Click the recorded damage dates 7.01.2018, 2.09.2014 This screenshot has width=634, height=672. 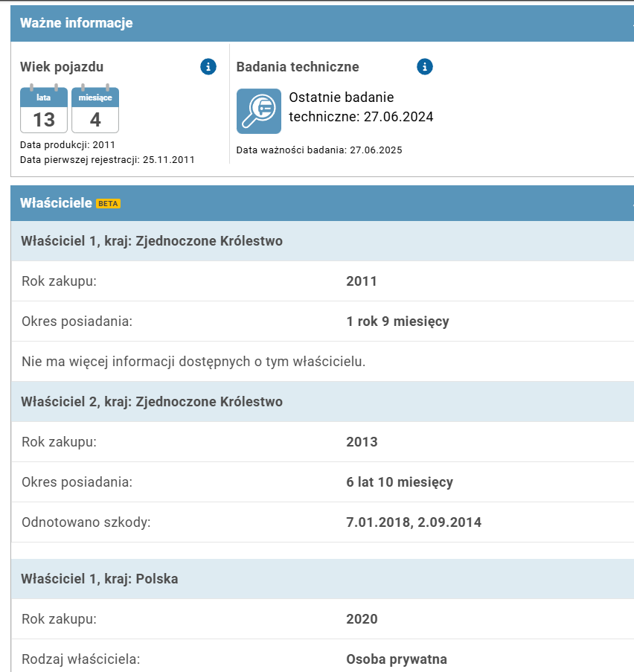(x=414, y=522)
